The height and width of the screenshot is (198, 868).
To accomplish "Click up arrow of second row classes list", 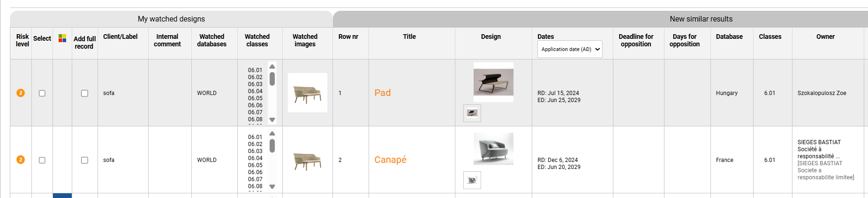I will click(272, 133).
